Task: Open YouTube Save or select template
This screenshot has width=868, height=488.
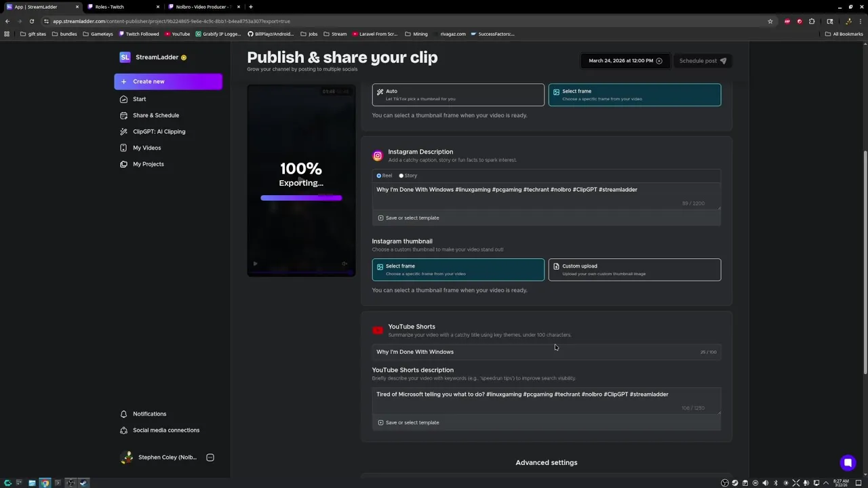Action: [x=408, y=422]
